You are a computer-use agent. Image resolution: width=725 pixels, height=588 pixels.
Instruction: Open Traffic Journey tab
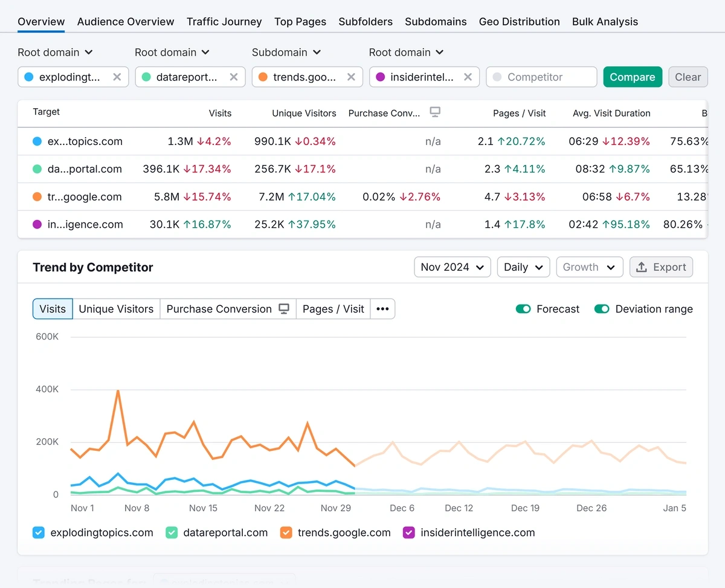pos(224,22)
